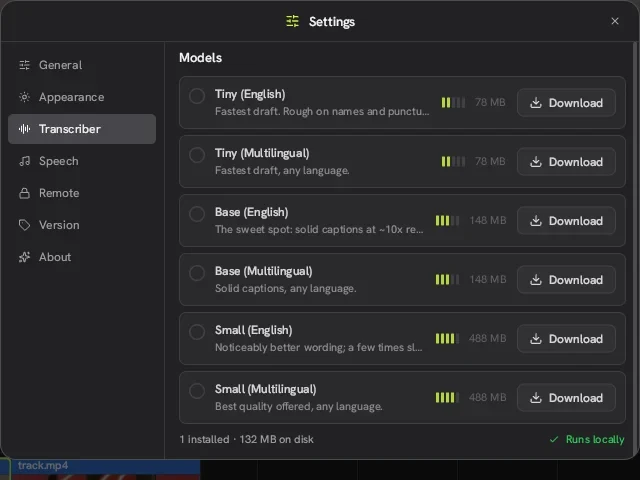
Task: Click the lock icon beside Remote
Action: tap(24, 193)
